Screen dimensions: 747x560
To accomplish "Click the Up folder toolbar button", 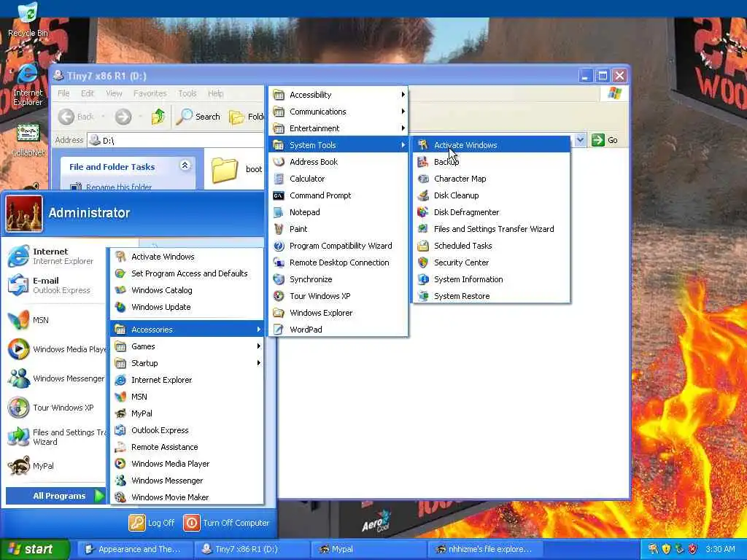I will coord(158,117).
